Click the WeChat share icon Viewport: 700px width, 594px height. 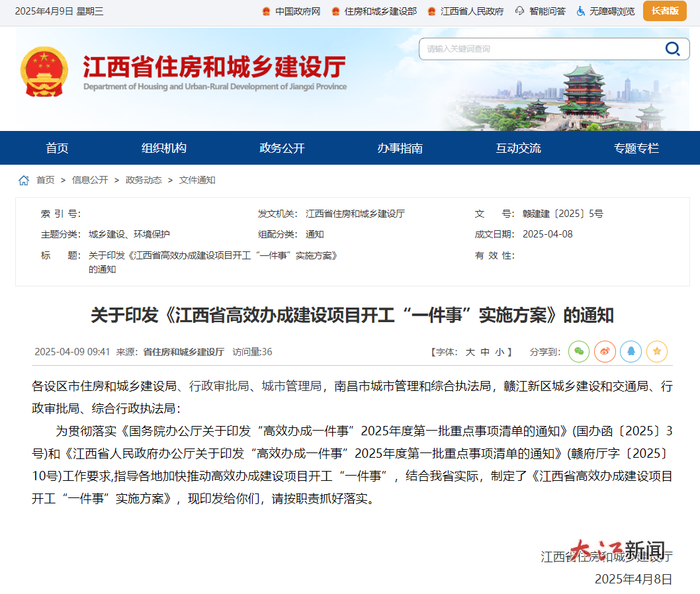click(579, 351)
